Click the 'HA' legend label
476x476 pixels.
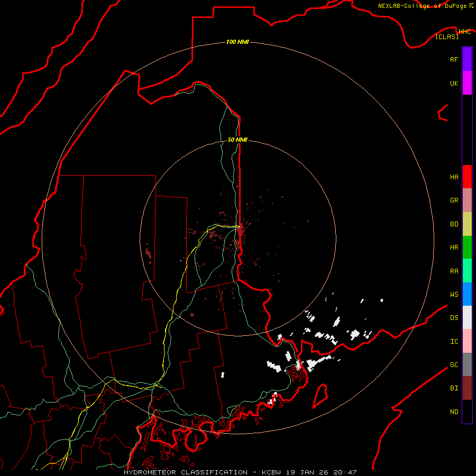[x=454, y=177]
